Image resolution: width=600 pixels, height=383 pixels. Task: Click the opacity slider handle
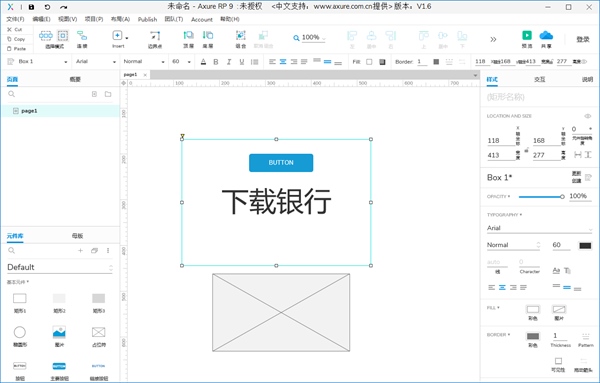562,197
